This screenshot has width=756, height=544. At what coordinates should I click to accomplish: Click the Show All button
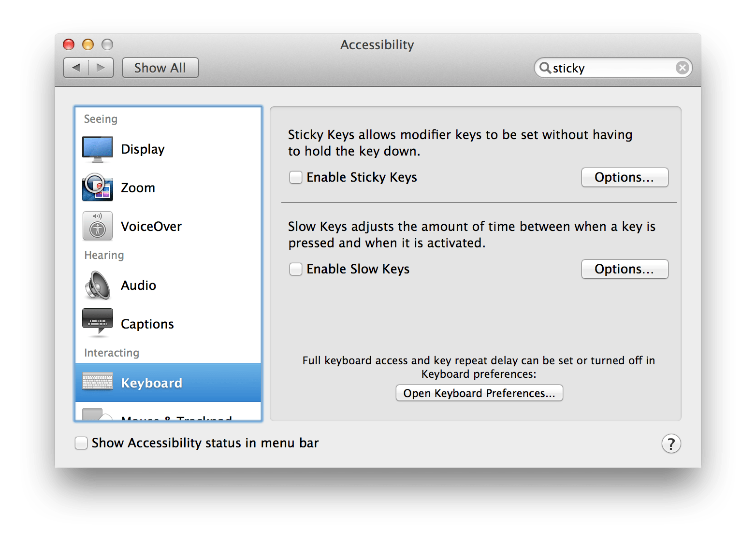click(160, 68)
